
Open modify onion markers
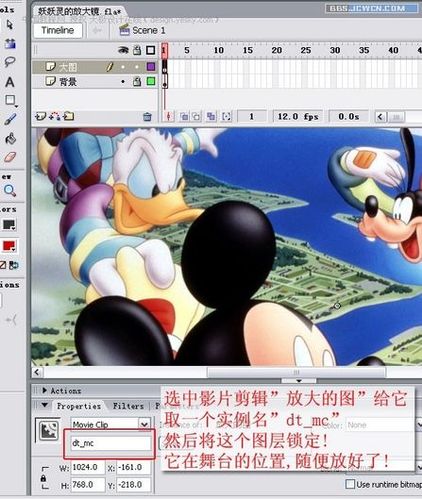pos(226,116)
